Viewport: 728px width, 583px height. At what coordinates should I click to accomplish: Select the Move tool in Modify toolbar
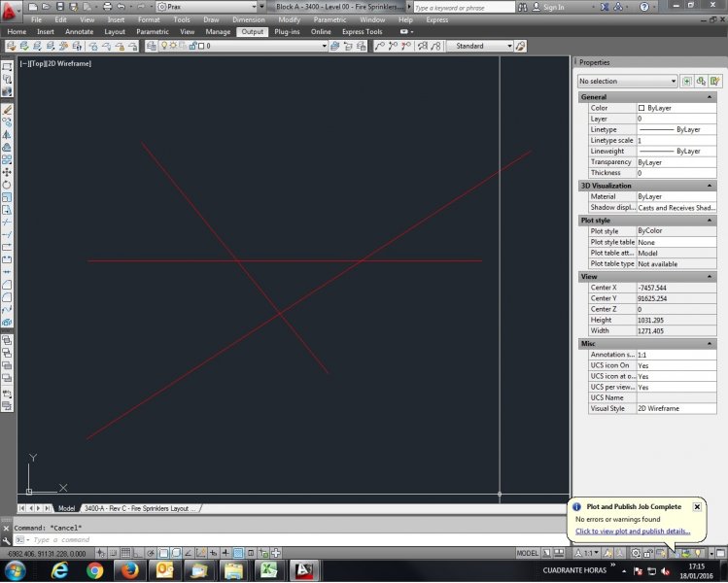[x=7, y=172]
